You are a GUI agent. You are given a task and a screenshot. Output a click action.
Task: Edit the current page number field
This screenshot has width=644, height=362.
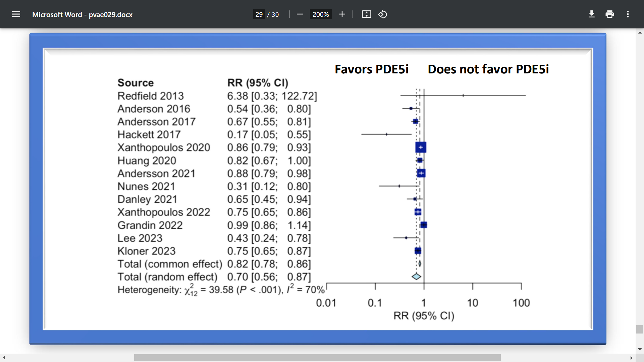point(259,14)
